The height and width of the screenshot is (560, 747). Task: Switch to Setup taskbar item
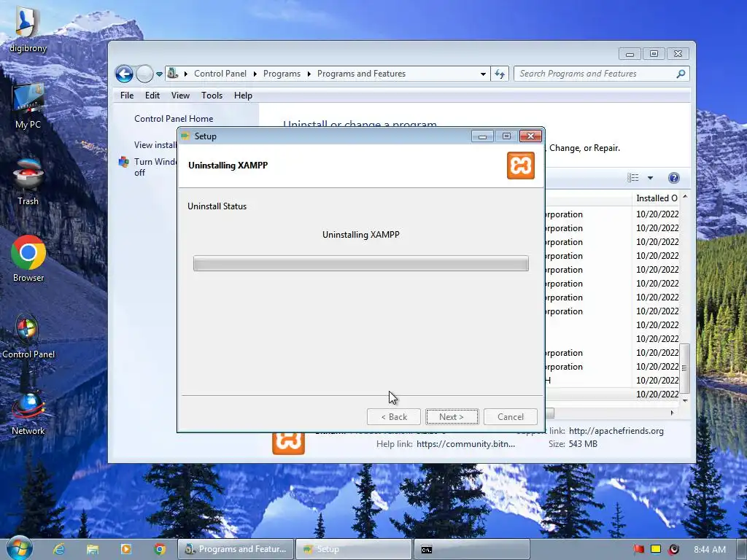click(354, 549)
